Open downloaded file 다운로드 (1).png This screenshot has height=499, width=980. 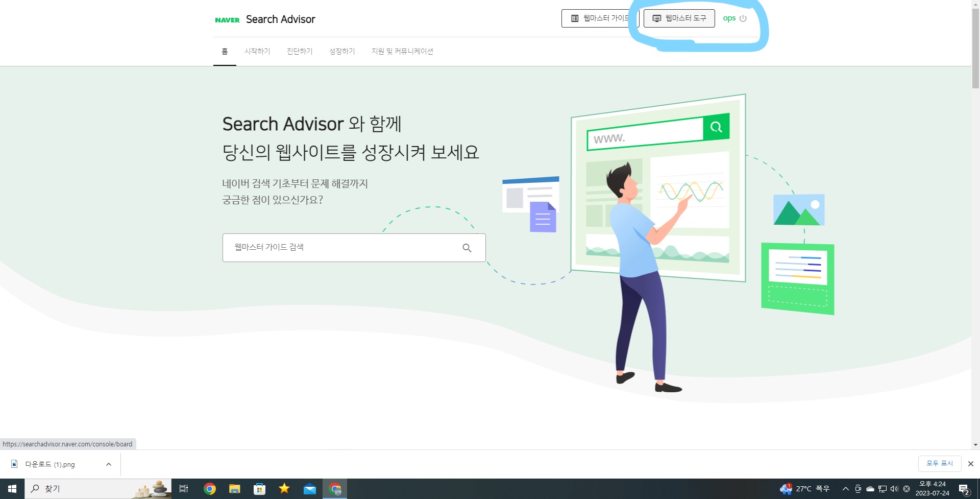(x=50, y=464)
